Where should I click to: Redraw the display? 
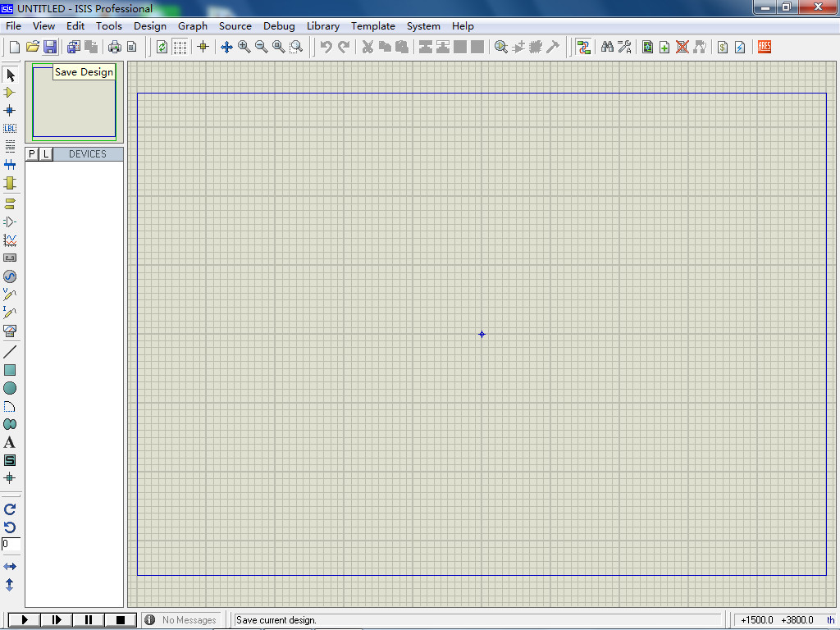tap(162, 47)
